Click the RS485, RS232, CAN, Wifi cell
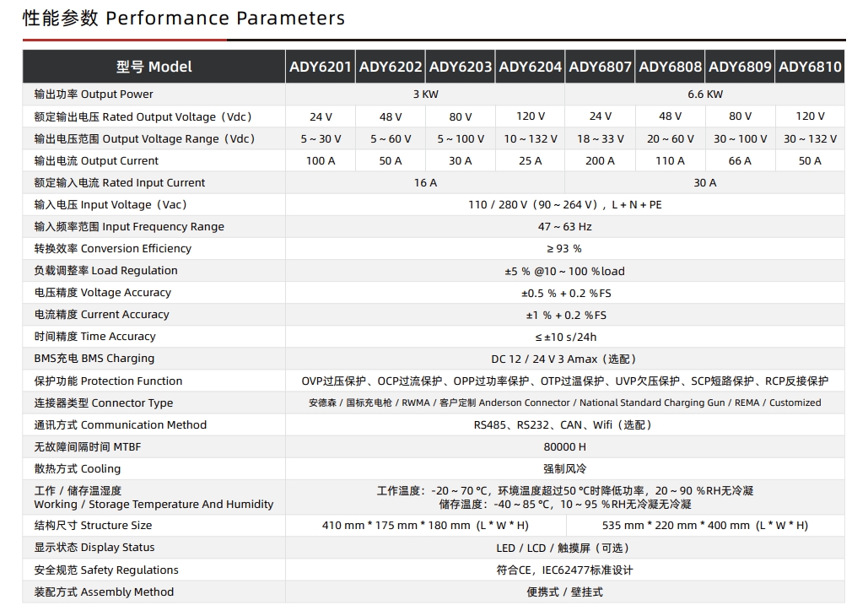The height and width of the screenshot is (616, 868). point(564,424)
